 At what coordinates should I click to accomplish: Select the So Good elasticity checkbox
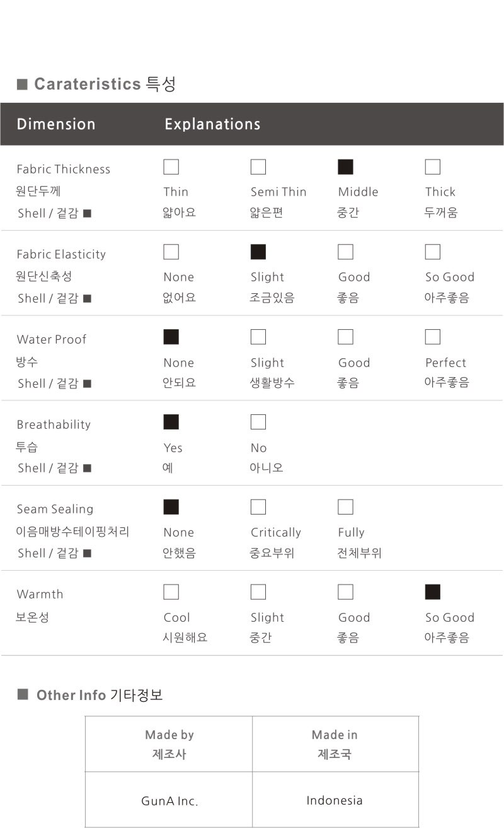[x=432, y=252]
